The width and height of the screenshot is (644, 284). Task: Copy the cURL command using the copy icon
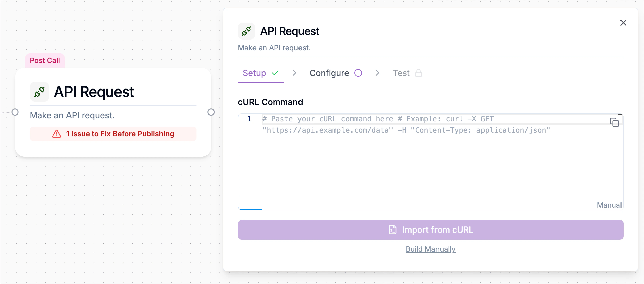click(615, 122)
